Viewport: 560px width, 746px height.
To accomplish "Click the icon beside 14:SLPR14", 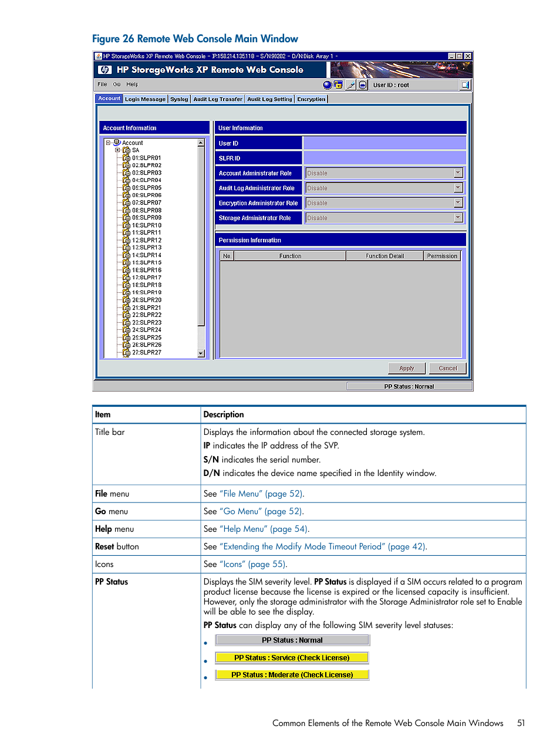I will coord(126,255).
